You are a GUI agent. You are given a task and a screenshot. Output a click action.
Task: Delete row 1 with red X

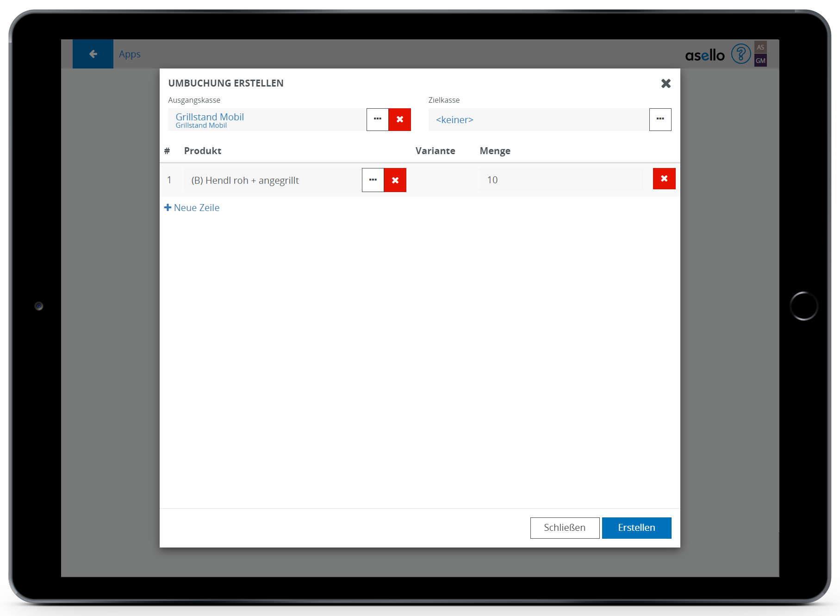pyautogui.click(x=664, y=179)
